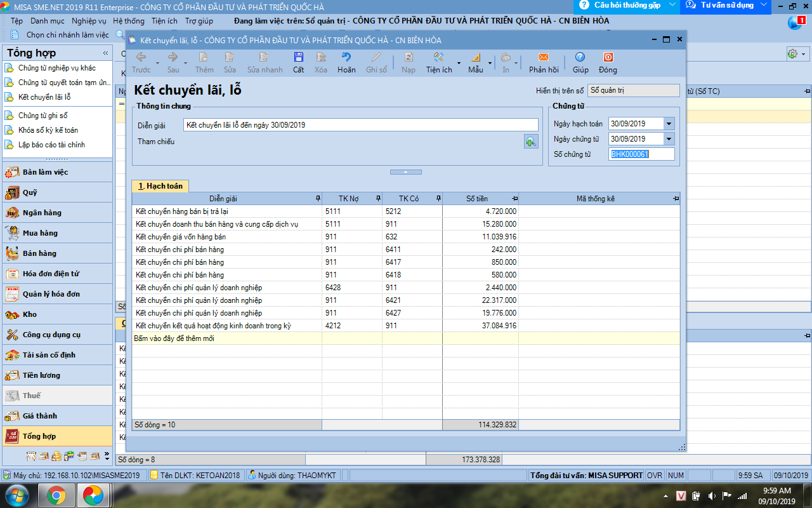Open the Trợ giúp menu
Image resolution: width=812 pixels, height=508 pixels.
(199, 21)
